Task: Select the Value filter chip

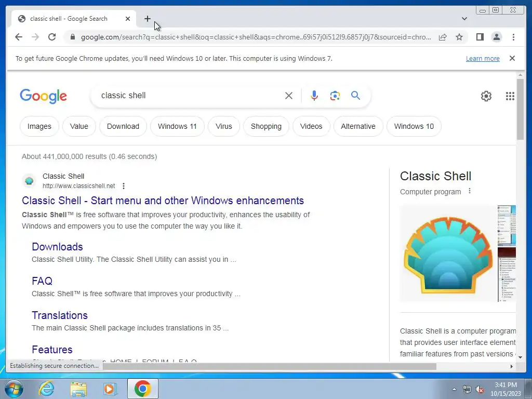Action: [x=79, y=126]
